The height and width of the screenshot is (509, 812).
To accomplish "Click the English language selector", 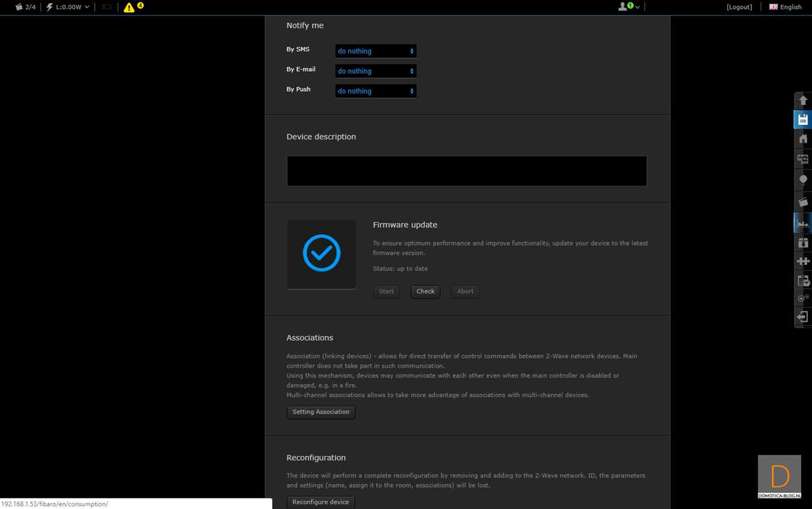I will [x=785, y=7].
